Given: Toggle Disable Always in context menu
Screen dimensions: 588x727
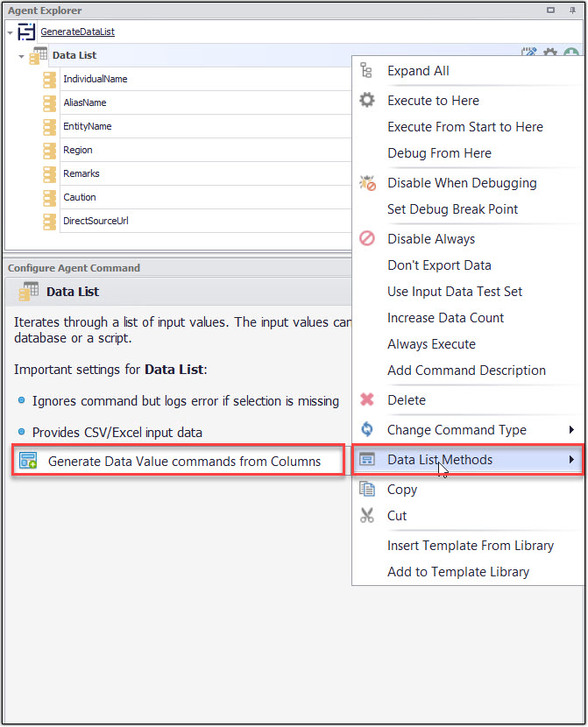Looking at the screenshot, I should [431, 239].
